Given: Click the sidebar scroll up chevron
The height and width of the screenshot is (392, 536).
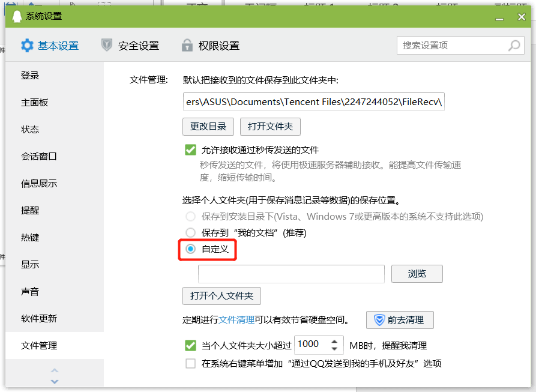Looking at the screenshot, I should point(55,370).
